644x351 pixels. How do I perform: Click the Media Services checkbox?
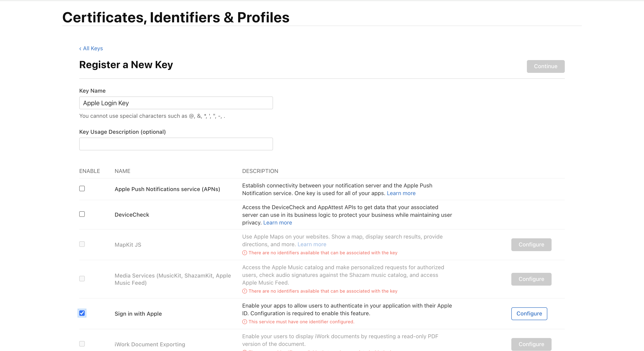coord(82,279)
